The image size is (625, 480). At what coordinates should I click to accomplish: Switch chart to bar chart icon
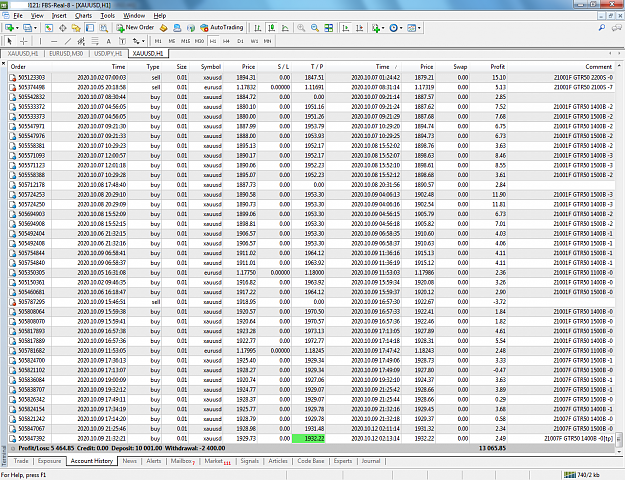[258, 28]
